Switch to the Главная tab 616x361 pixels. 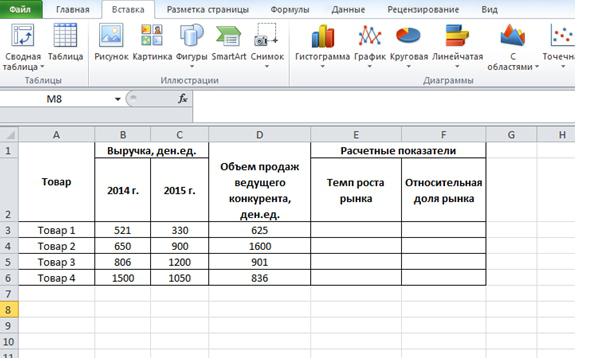pyautogui.click(x=73, y=9)
